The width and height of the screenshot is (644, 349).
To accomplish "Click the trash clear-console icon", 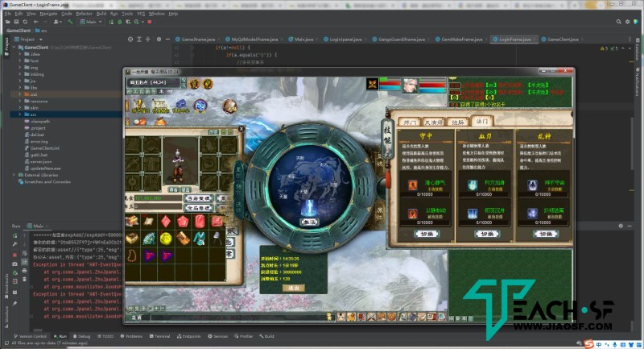I will point(25,280).
